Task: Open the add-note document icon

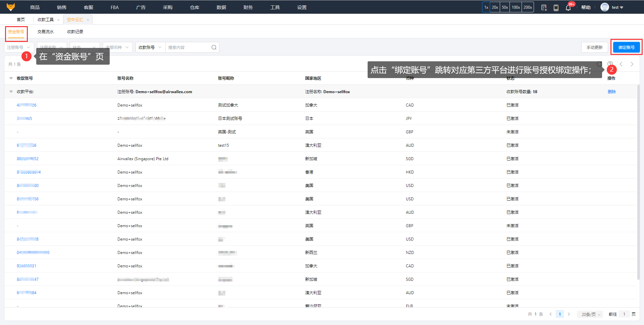Action: 544,8
